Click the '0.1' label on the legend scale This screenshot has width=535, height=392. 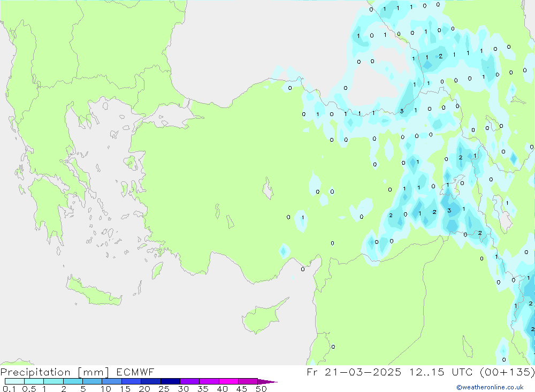(10, 389)
